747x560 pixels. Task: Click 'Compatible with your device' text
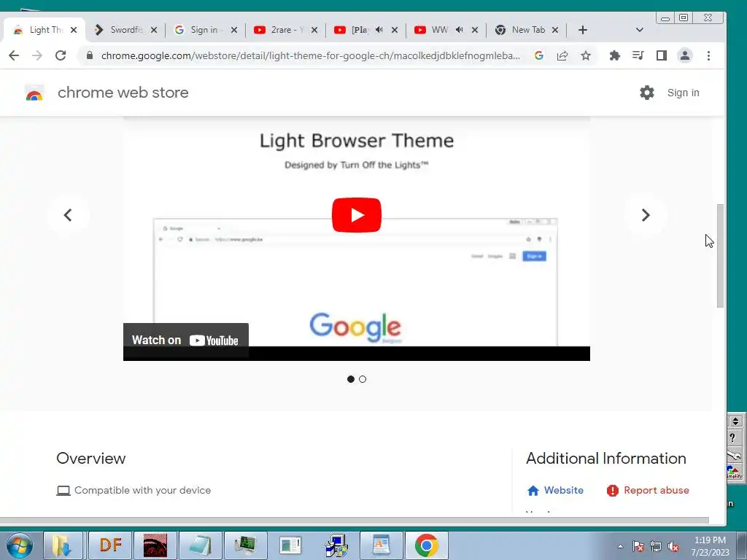pyautogui.click(x=142, y=490)
